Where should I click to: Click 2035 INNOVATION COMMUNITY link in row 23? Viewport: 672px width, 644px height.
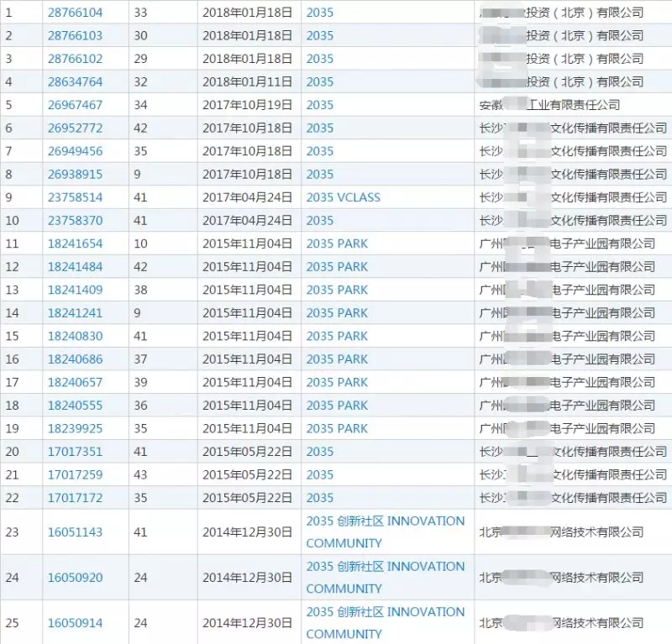point(385,531)
